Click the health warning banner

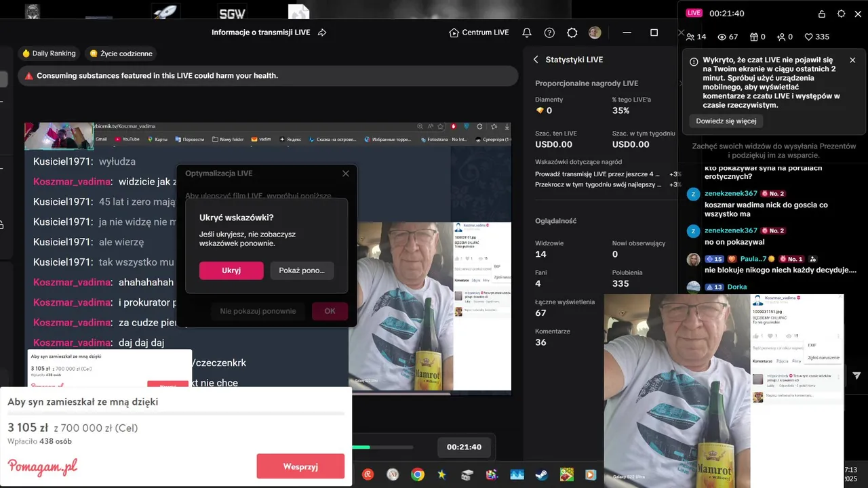pos(268,76)
